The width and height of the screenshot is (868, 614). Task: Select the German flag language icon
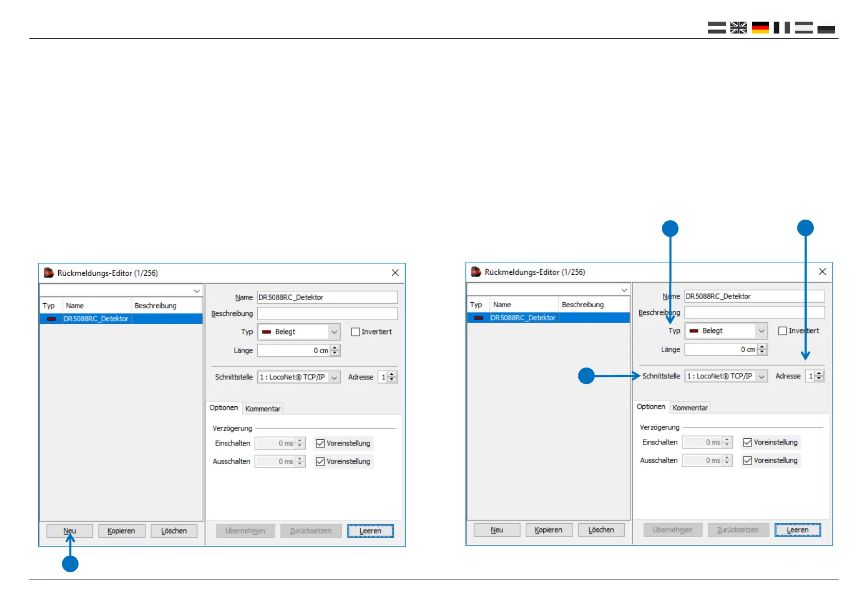point(760,28)
